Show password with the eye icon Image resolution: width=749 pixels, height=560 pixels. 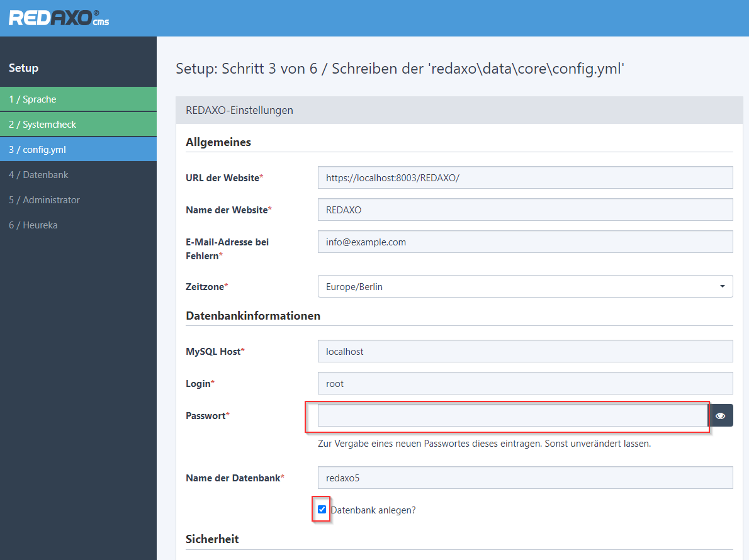[720, 416]
